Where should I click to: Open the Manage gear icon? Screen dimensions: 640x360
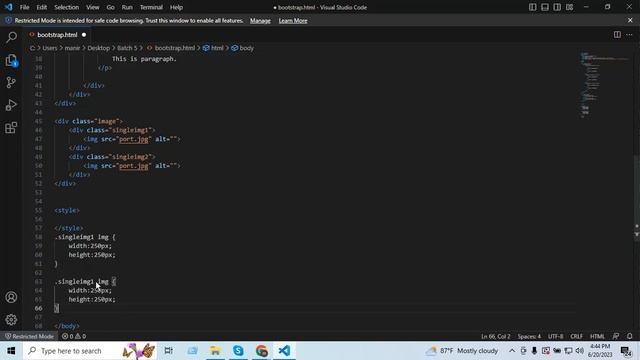[11, 320]
